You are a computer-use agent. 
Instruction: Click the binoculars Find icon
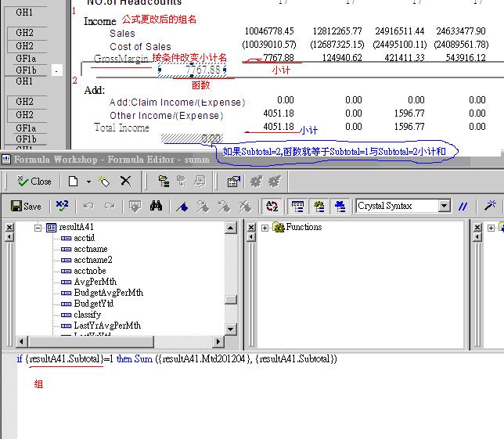click(x=156, y=207)
